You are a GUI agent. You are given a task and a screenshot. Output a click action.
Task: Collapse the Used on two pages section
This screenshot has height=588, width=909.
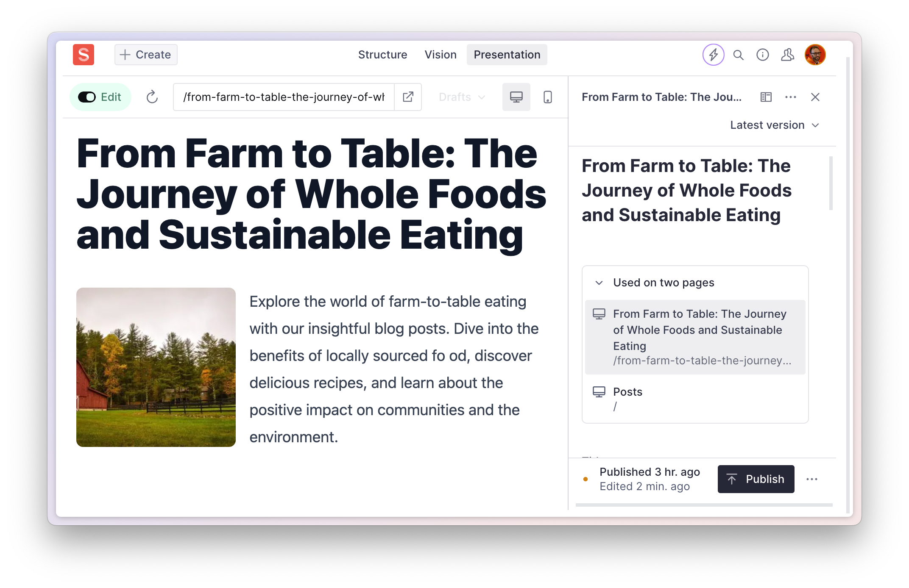tap(599, 283)
